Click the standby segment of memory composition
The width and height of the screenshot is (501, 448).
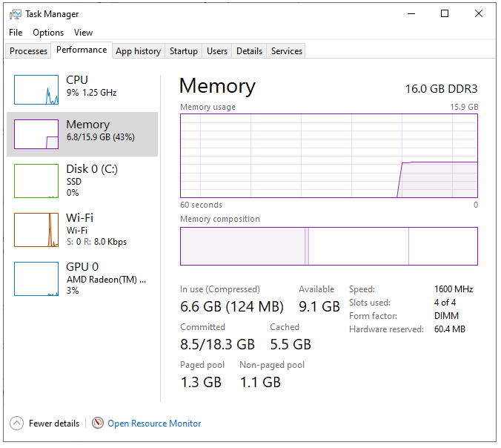(x=359, y=246)
